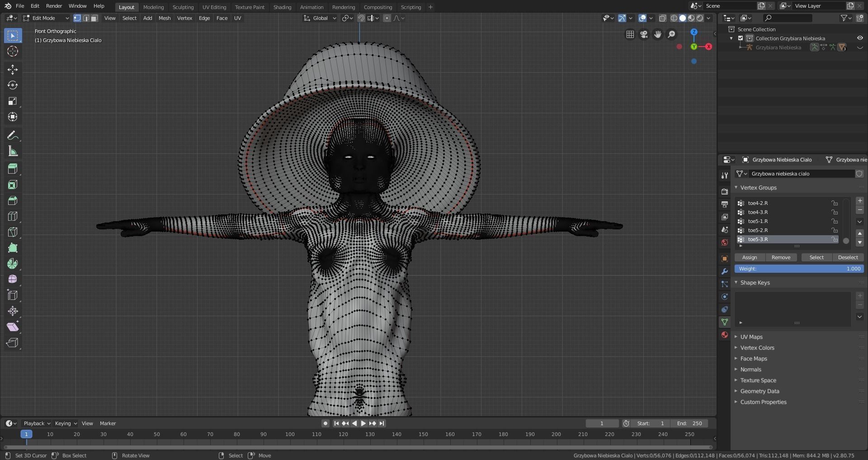Pick the Edge Slide tool
Viewport: 868px width, 460px height.
pyautogui.click(x=13, y=295)
